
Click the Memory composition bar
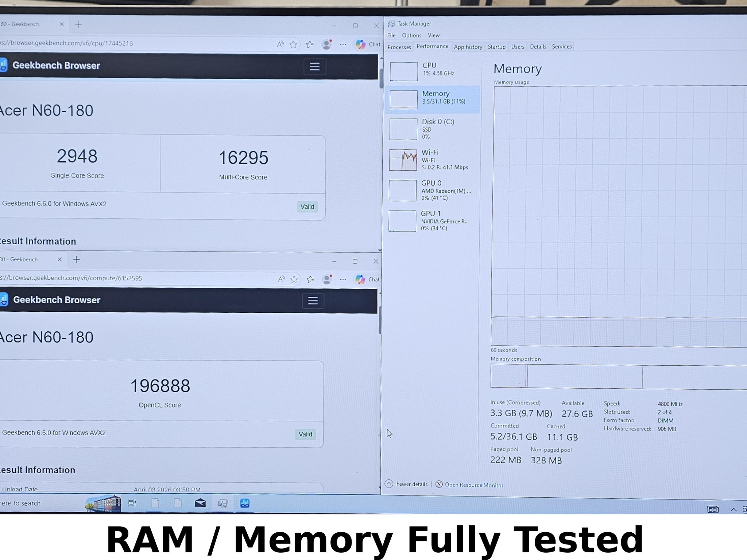click(x=619, y=376)
